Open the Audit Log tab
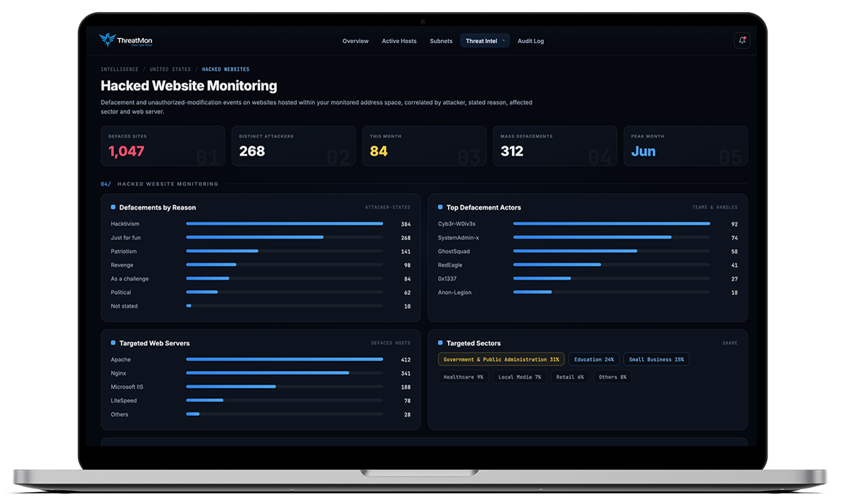845x504 pixels. pyautogui.click(x=531, y=41)
